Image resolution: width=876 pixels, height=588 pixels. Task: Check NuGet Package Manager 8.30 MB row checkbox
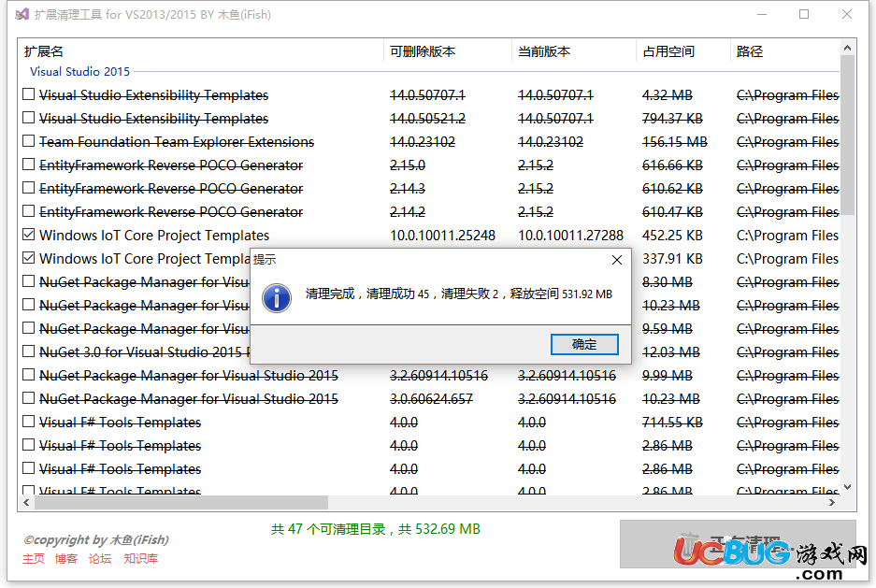[28, 281]
